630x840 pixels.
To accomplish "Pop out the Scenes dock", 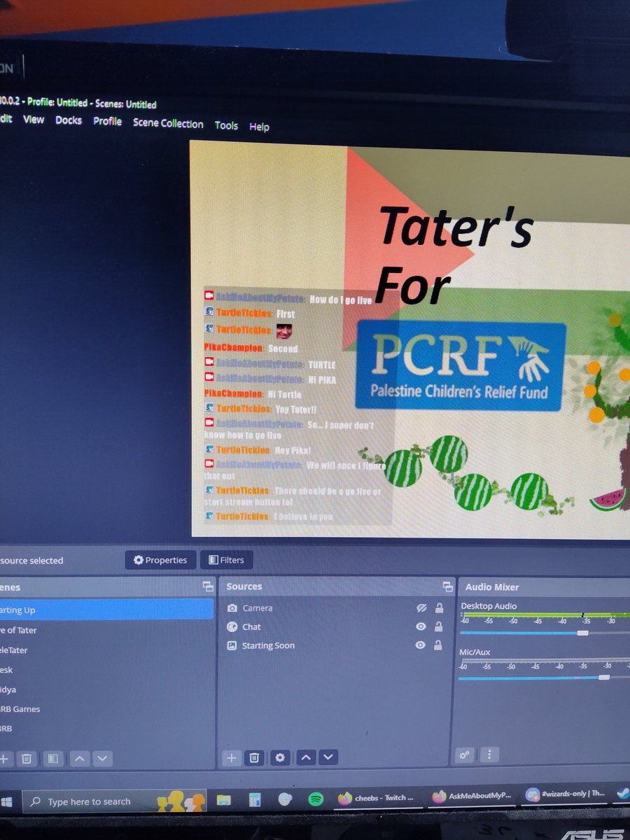I will coord(207,587).
